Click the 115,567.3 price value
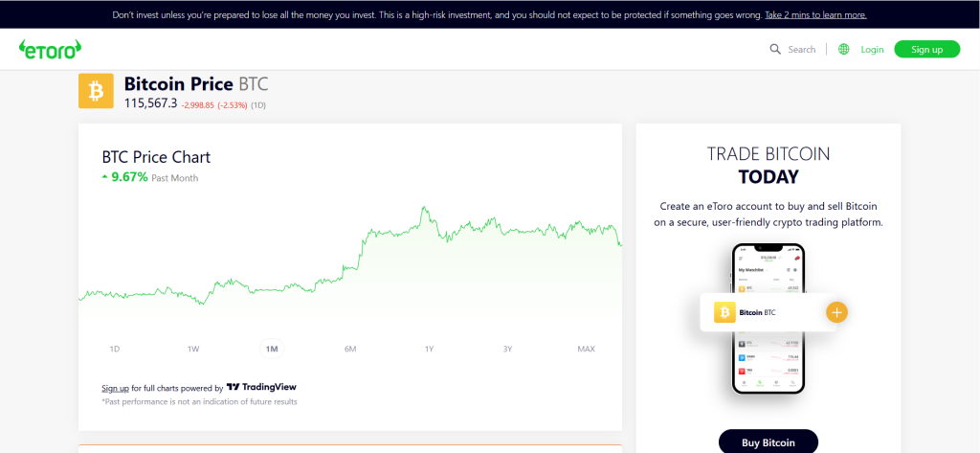The image size is (980, 453). pyautogui.click(x=150, y=103)
